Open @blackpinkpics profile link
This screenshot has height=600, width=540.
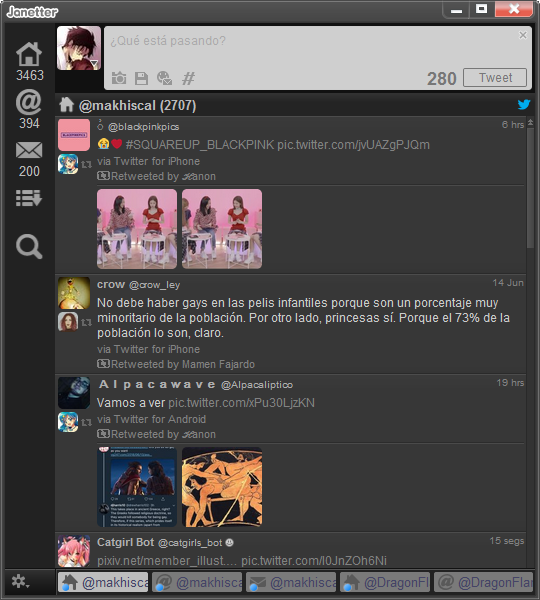144,127
